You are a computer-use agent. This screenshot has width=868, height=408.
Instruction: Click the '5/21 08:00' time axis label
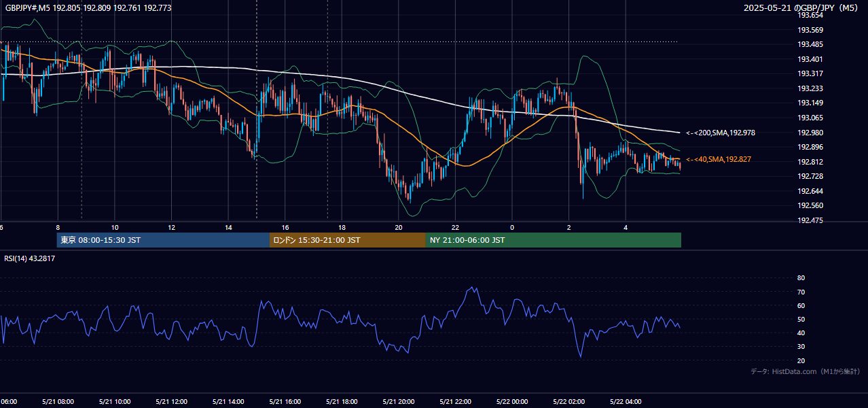[58, 401]
